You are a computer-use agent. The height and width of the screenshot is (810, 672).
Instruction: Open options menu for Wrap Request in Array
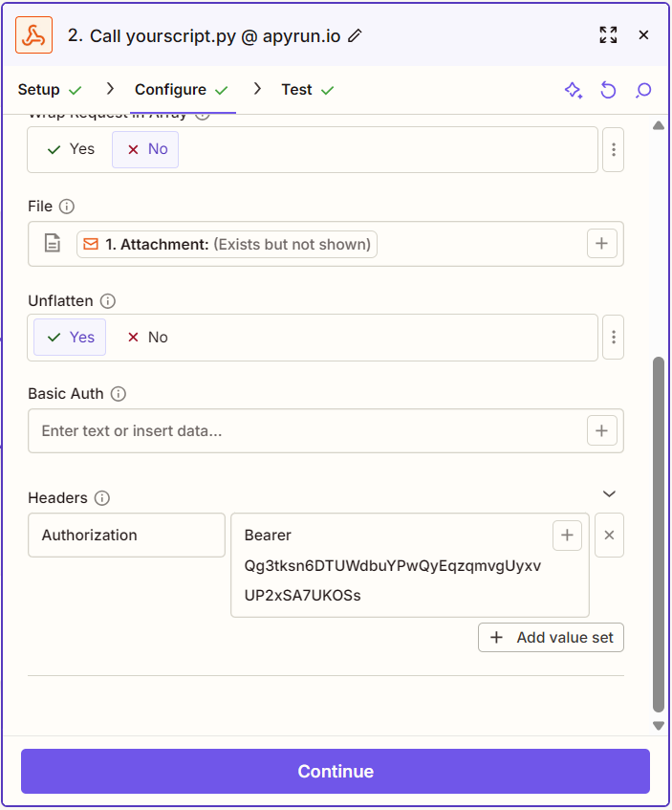click(x=613, y=149)
